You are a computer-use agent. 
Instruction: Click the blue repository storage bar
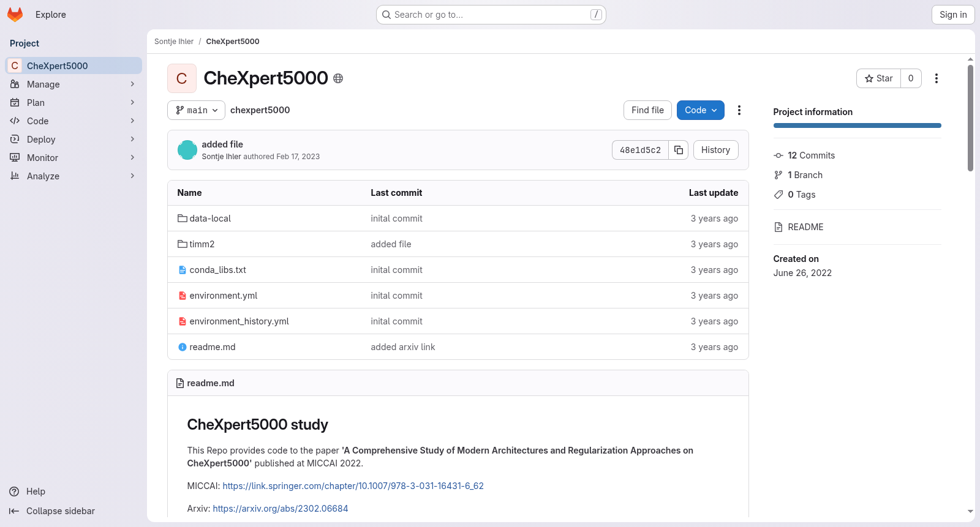(x=857, y=125)
